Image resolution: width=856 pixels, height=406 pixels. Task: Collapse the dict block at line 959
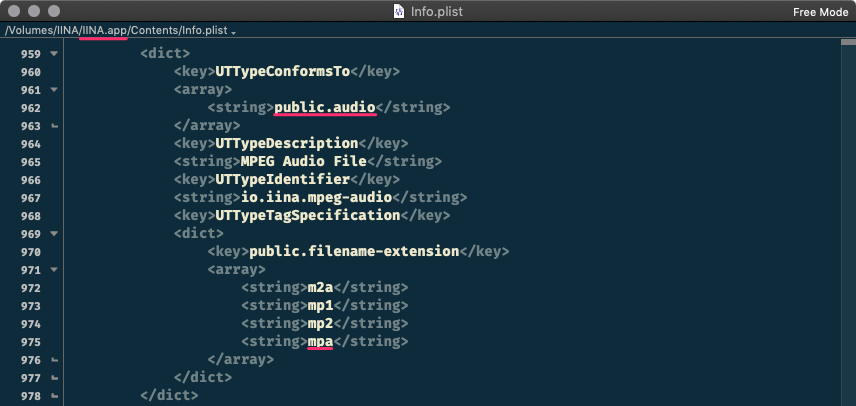tap(53, 53)
